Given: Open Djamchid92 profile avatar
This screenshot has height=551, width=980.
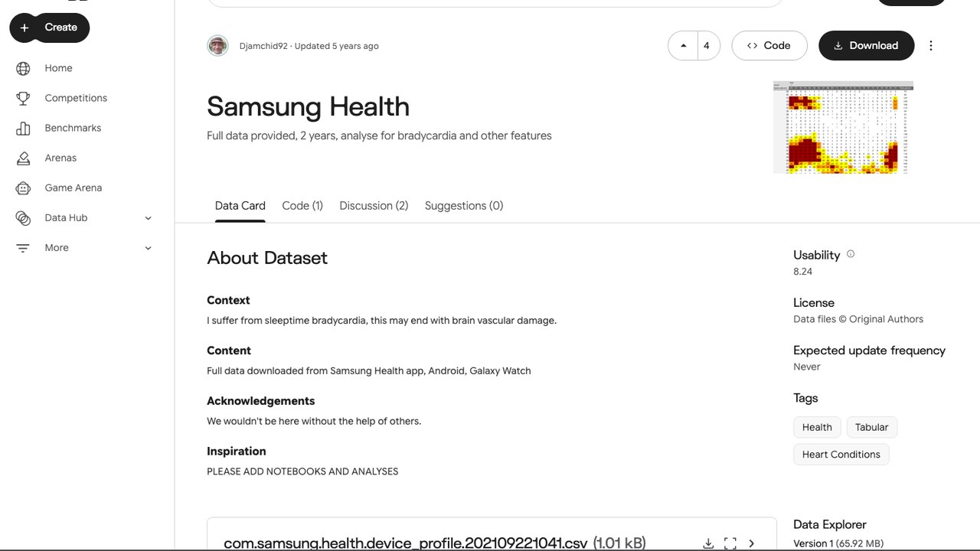Looking at the screenshot, I should [x=217, y=46].
